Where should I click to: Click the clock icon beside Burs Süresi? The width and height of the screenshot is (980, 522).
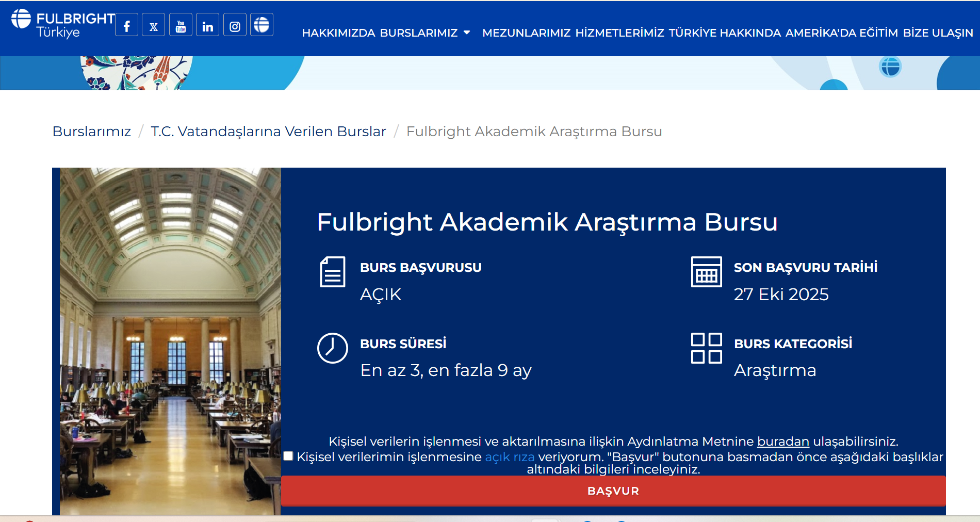click(333, 348)
